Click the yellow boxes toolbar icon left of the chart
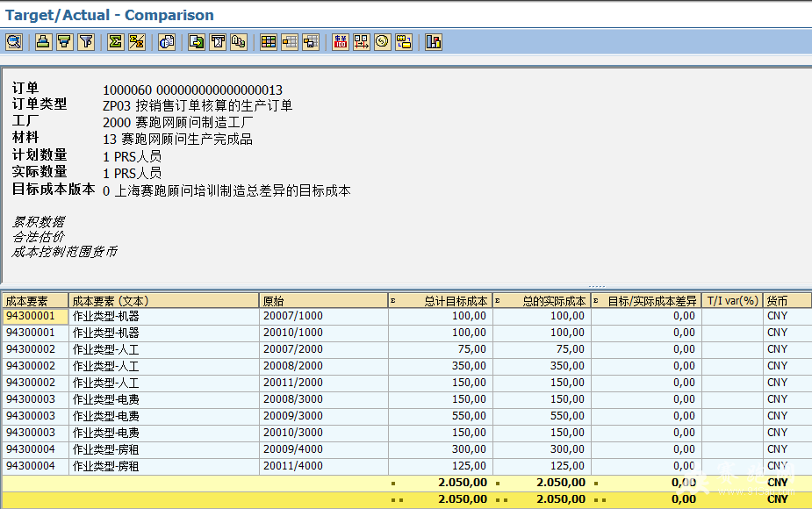 click(404, 42)
